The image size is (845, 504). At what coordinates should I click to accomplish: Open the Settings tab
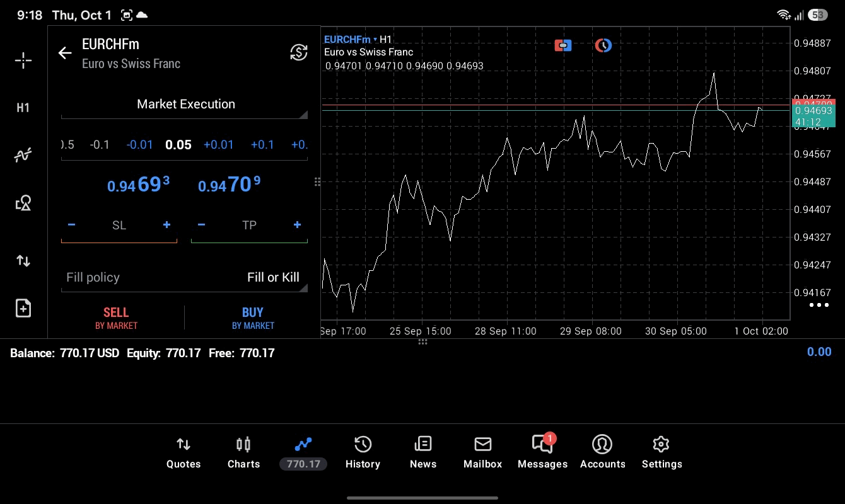click(661, 453)
